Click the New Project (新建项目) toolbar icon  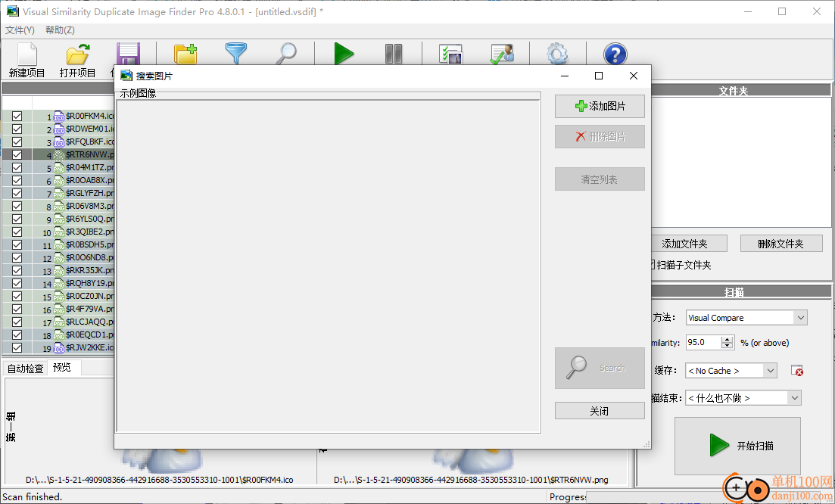pyautogui.click(x=26, y=54)
